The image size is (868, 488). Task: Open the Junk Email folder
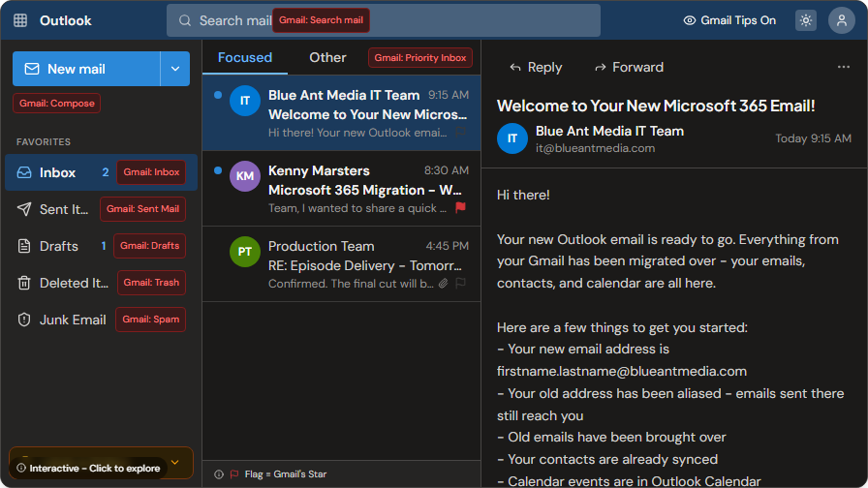coord(101,320)
